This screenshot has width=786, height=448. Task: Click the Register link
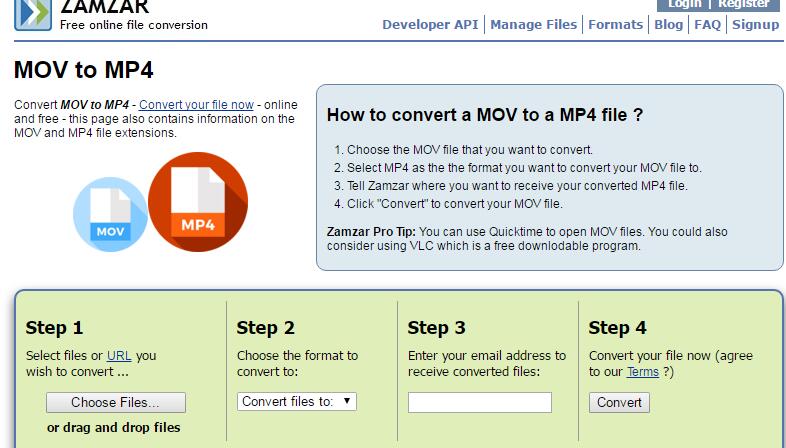pos(744,4)
